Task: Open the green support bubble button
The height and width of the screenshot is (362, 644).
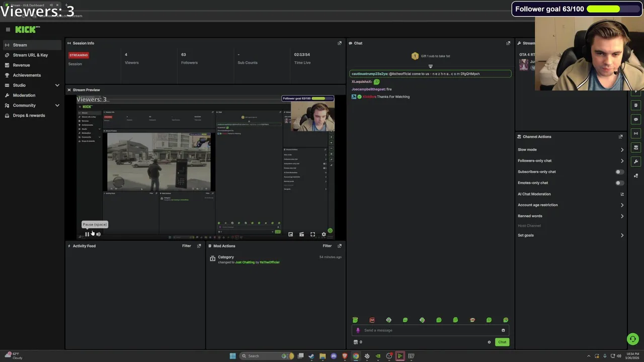Action: click(x=632, y=339)
